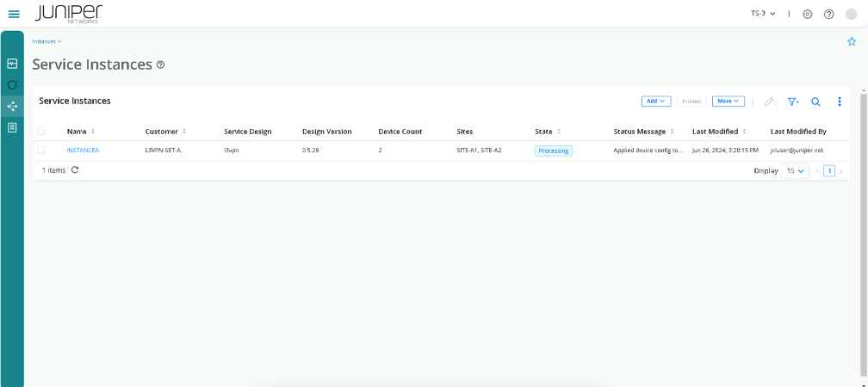
Task: Change the Display rows-per-page dropdown
Action: [795, 171]
